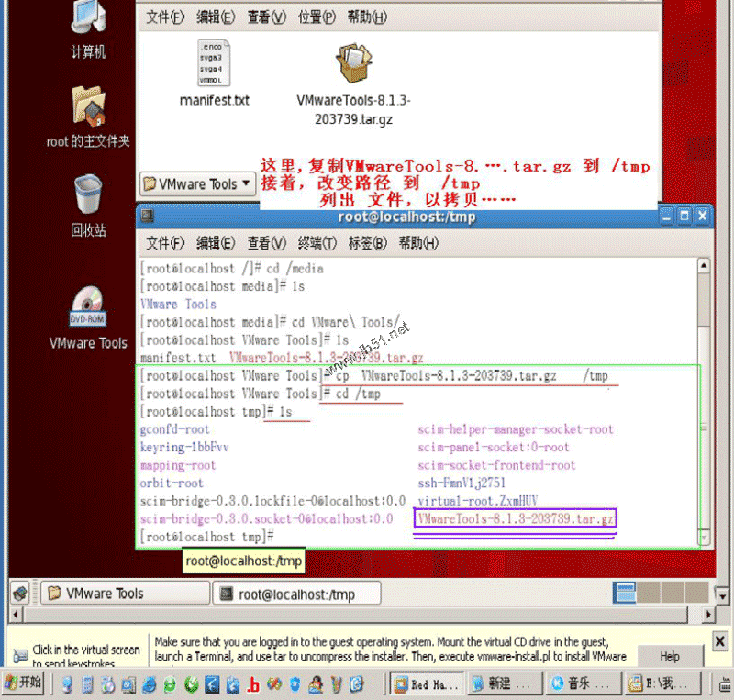This screenshot has height=700, width=734.
Task: Click 'scim-helper-manager-socket-root' in the terminal
Action: coord(516,429)
